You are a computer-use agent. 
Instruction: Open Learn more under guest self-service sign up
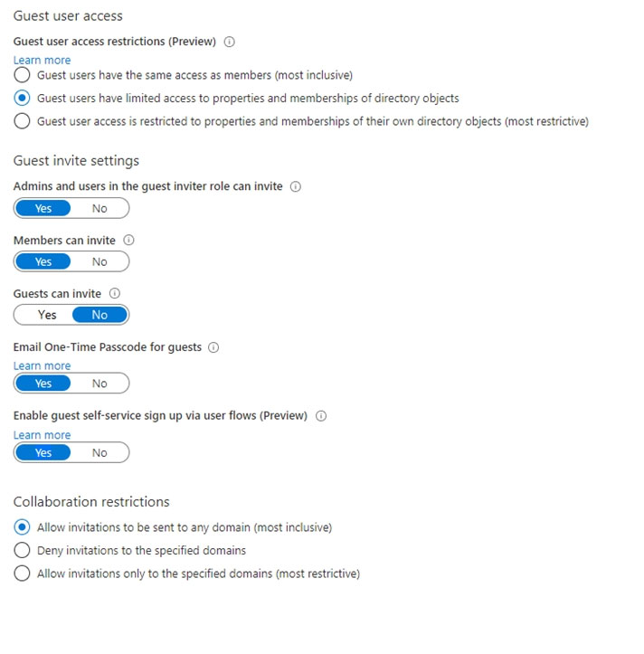42,435
